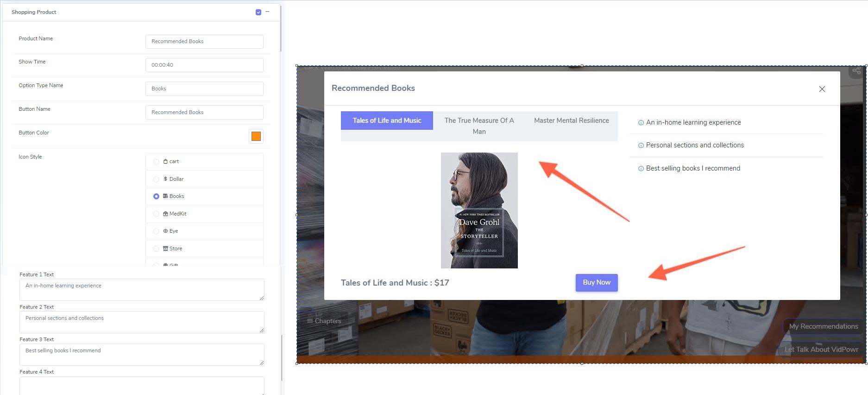Toggle the Shopping Product checkbox
Viewport: 868px width, 395px height.
258,12
